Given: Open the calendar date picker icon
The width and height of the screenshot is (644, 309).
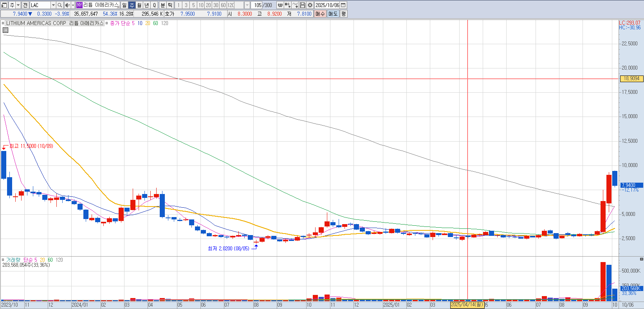Looking at the screenshot, I should [x=343, y=5].
